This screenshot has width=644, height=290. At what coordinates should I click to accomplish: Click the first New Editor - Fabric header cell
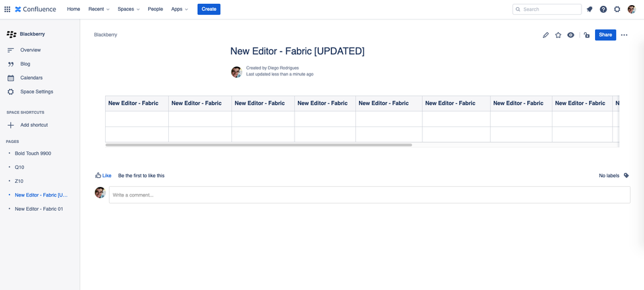pyautogui.click(x=137, y=103)
